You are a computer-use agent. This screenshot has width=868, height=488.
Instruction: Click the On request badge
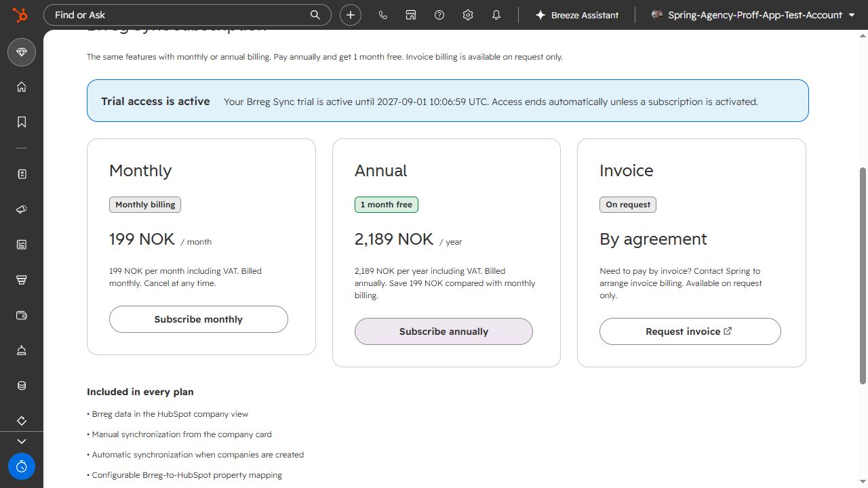(x=628, y=205)
